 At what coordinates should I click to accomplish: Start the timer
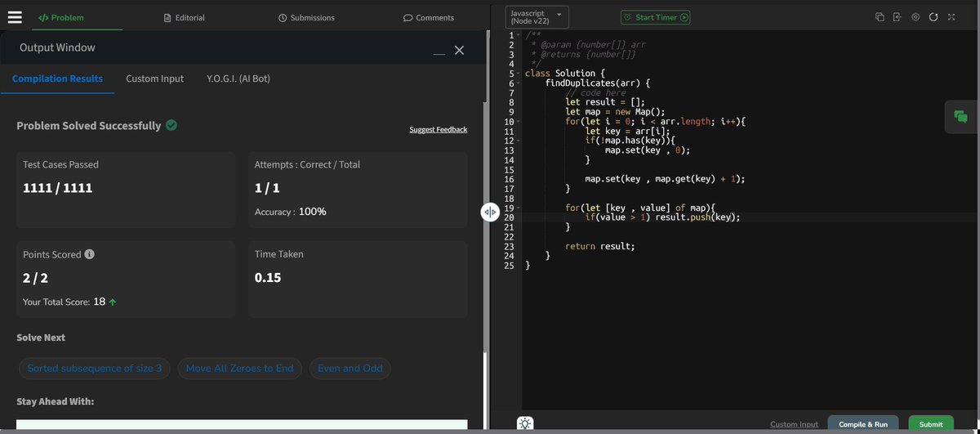pyautogui.click(x=656, y=17)
